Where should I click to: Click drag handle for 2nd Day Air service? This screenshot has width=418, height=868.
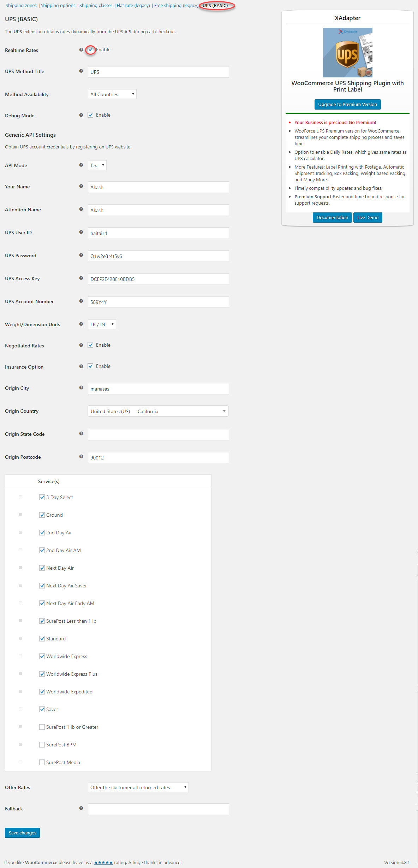20,532
